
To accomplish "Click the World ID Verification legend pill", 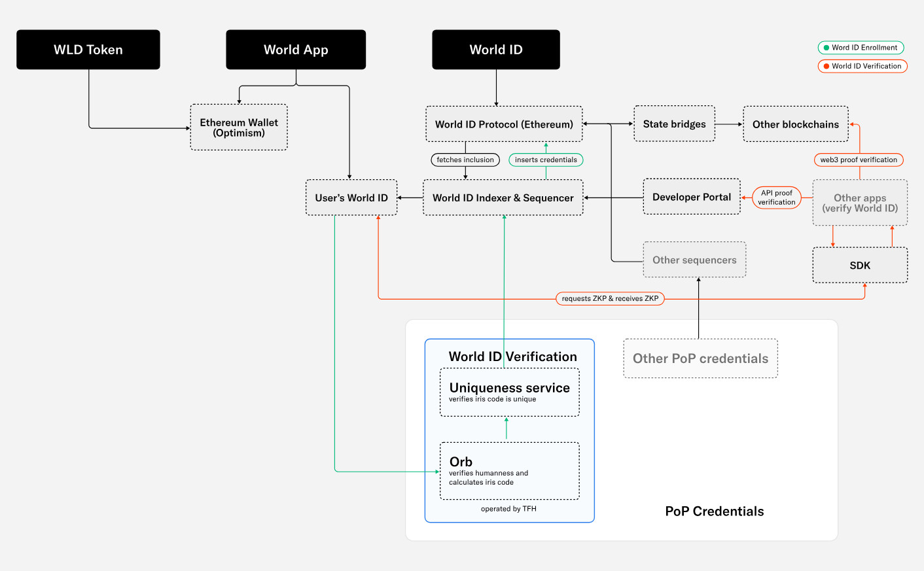I will click(862, 66).
